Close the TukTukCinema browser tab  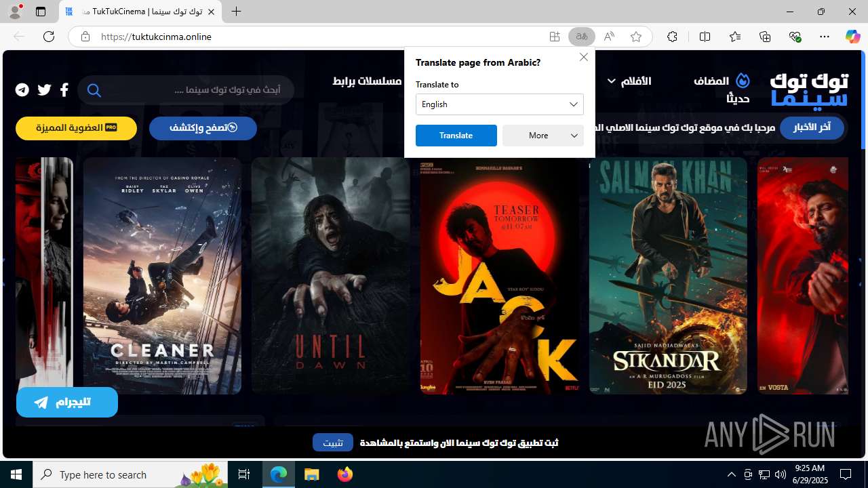click(211, 12)
